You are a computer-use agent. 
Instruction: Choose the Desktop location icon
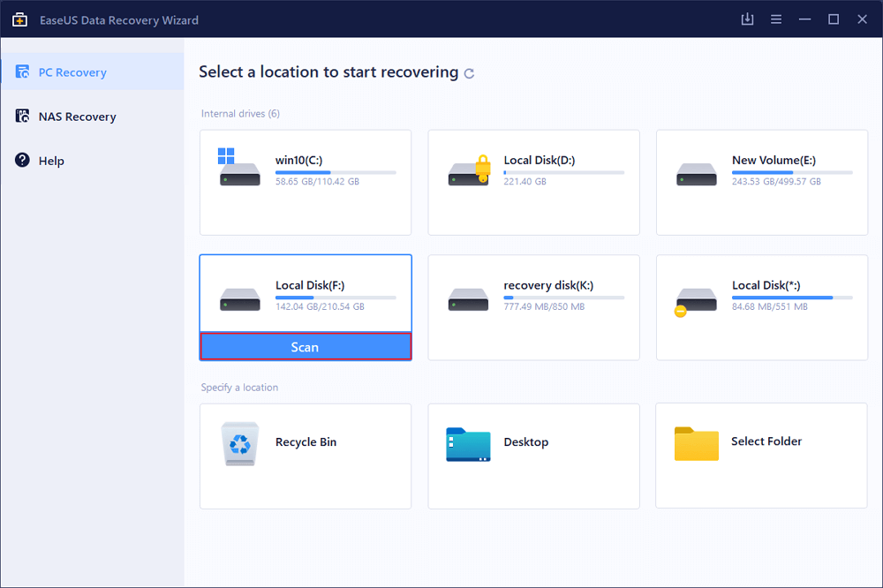(x=468, y=444)
